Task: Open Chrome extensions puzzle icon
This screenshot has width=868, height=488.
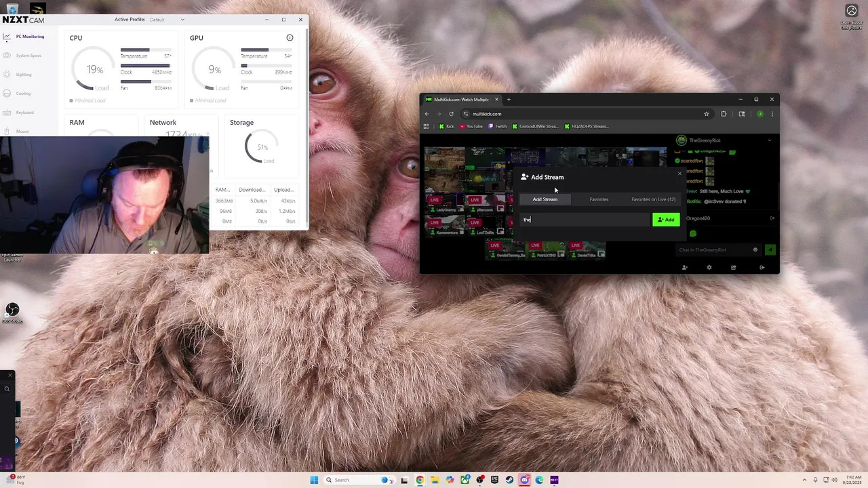Action: (724, 114)
